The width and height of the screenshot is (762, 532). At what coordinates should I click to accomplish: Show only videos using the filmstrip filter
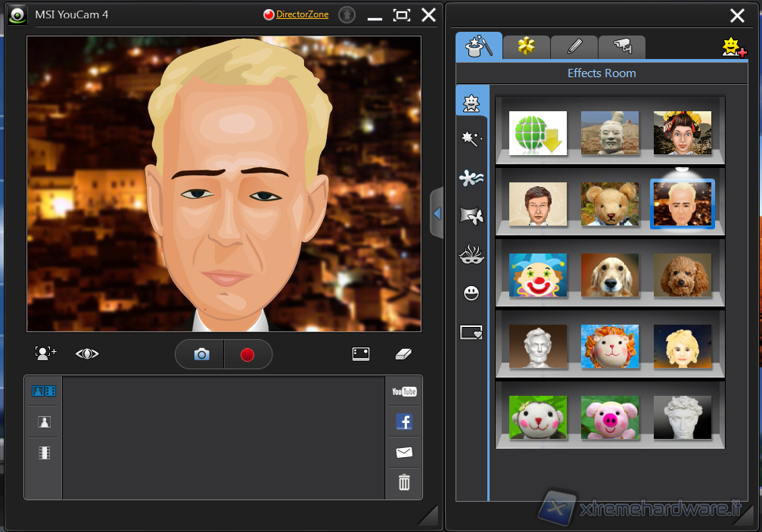coord(44,453)
